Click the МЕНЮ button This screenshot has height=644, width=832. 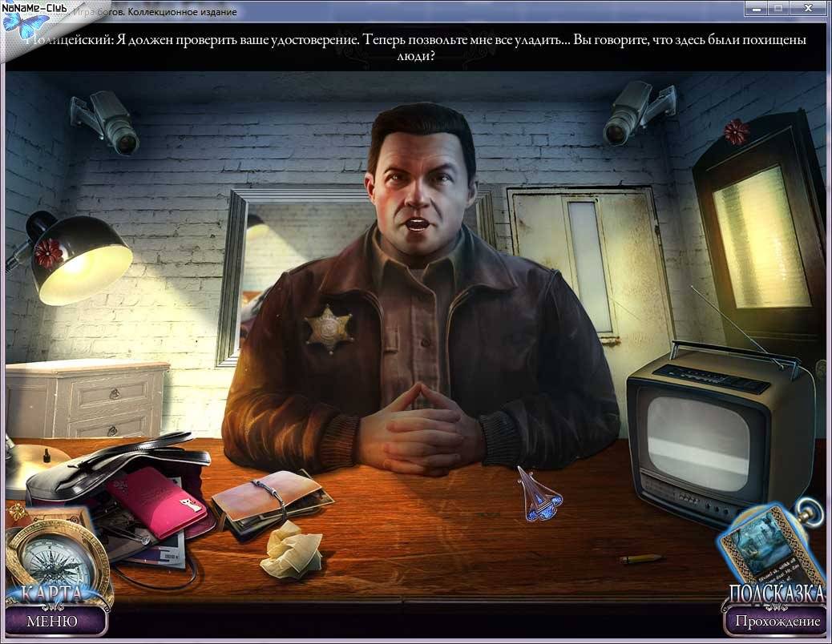coord(52,621)
